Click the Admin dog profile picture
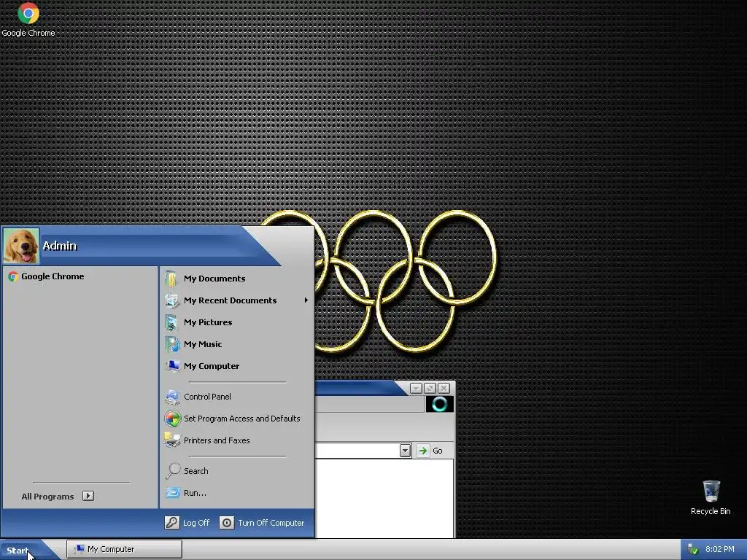This screenshot has height=560, width=747. tap(21, 246)
